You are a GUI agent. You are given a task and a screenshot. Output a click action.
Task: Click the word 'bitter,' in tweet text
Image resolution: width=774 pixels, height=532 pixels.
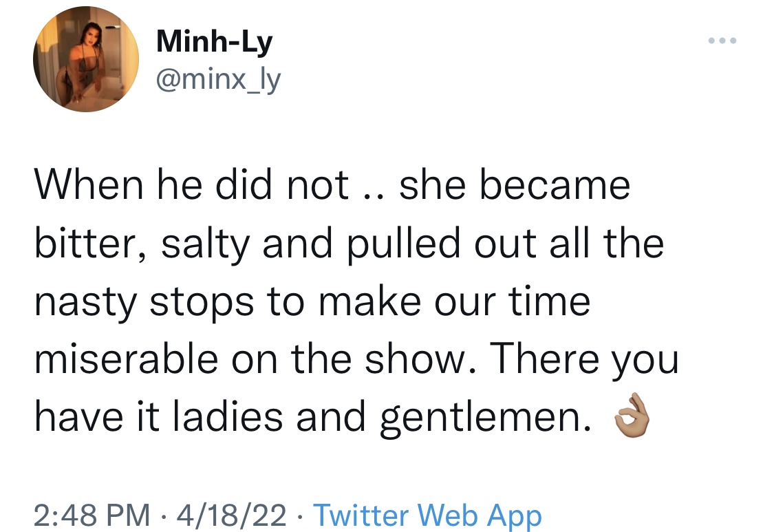[x=90, y=243]
